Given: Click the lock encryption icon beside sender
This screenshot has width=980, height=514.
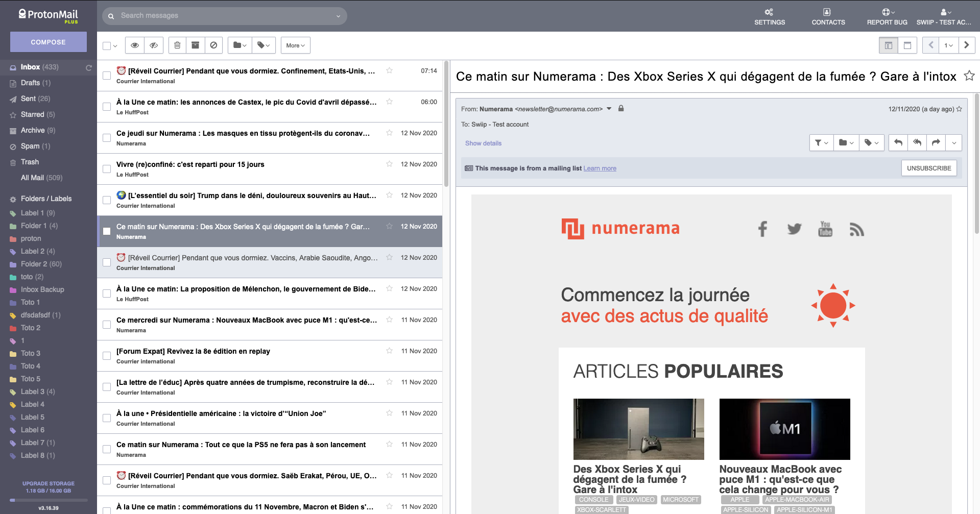Looking at the screenshot, I should pyautogui.click(x=621, y=108).
